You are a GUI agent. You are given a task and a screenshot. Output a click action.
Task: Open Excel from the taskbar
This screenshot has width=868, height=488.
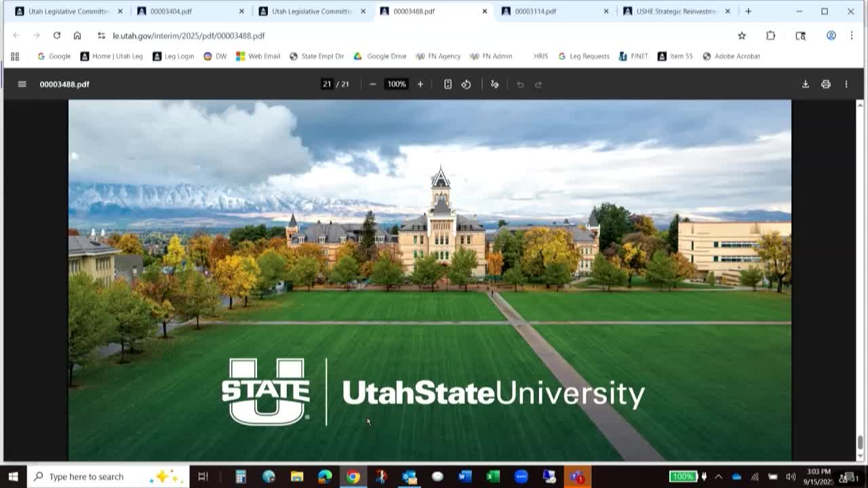(493, 476)
